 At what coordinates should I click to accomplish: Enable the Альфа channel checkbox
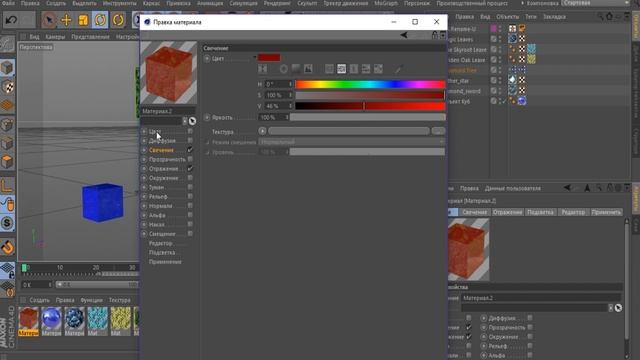coord(190,215)
